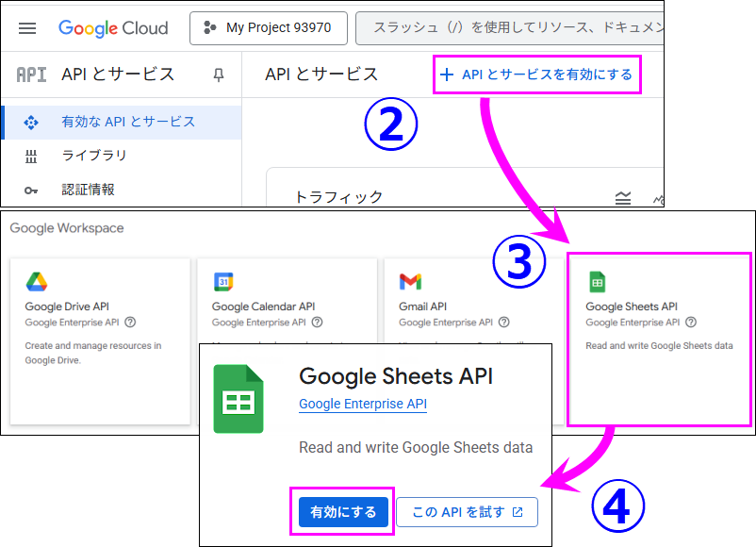
Task: Click the small Google Sheets icon on card
Action: [x=597, y=282]
